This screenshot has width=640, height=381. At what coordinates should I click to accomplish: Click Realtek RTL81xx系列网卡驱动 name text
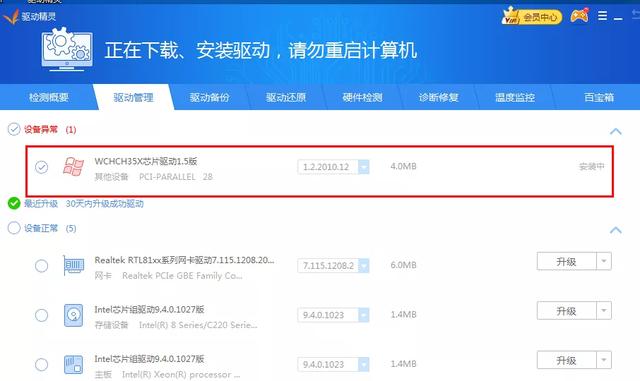pos(184,260)
